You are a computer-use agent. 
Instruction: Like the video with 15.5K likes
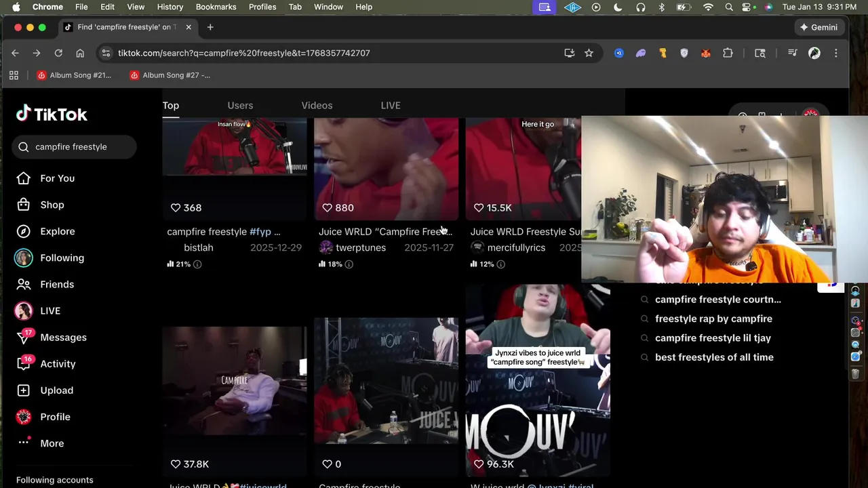(x=479, y=207)
